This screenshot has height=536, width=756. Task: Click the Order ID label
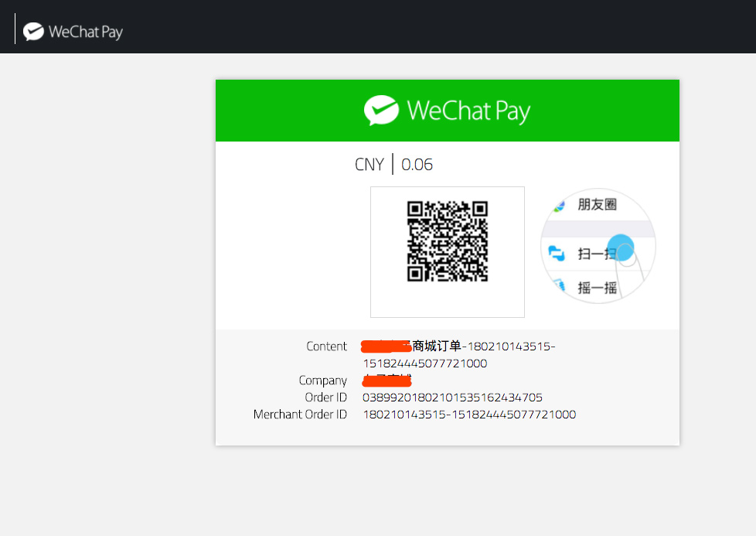point(325,398)
